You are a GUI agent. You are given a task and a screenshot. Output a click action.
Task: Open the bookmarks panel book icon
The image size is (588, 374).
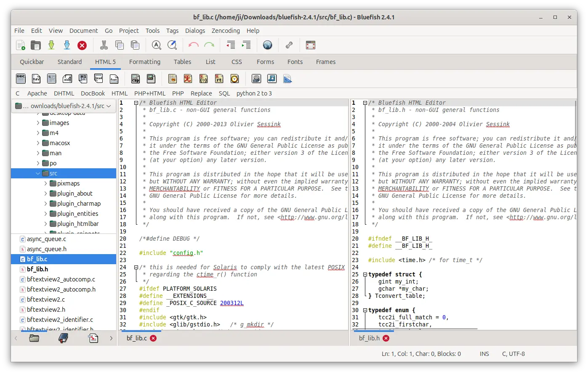(64, 338)
